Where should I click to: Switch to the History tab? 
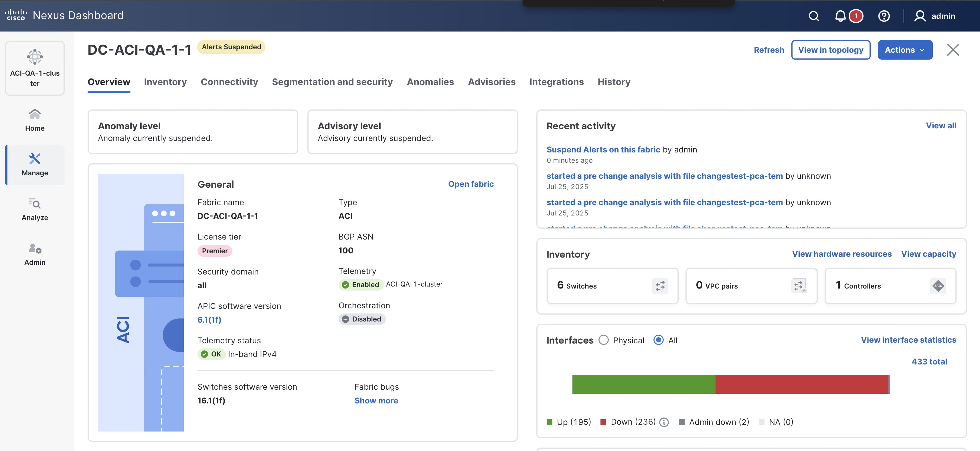click(x=614, y=82)
